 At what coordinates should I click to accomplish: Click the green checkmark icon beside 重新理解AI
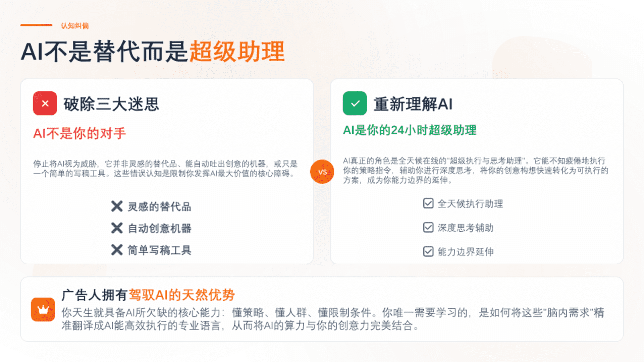tap(355, 104)
